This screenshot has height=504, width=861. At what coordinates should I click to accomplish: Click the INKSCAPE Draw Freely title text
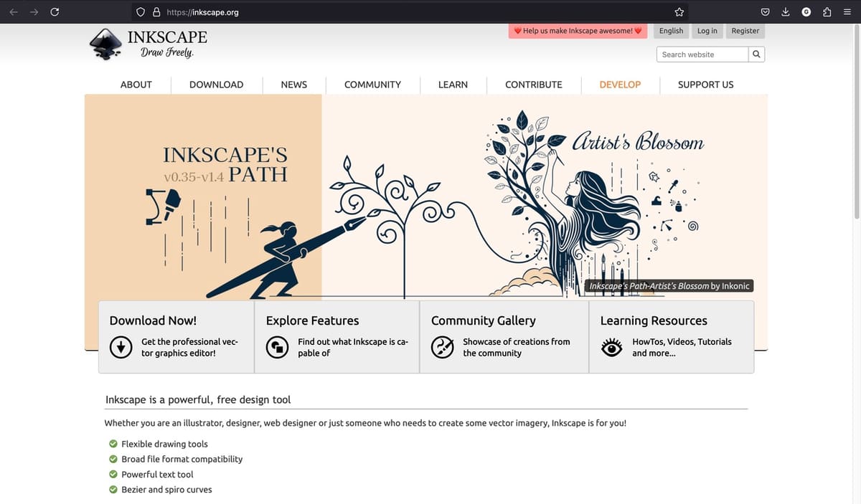coord(167,44)
